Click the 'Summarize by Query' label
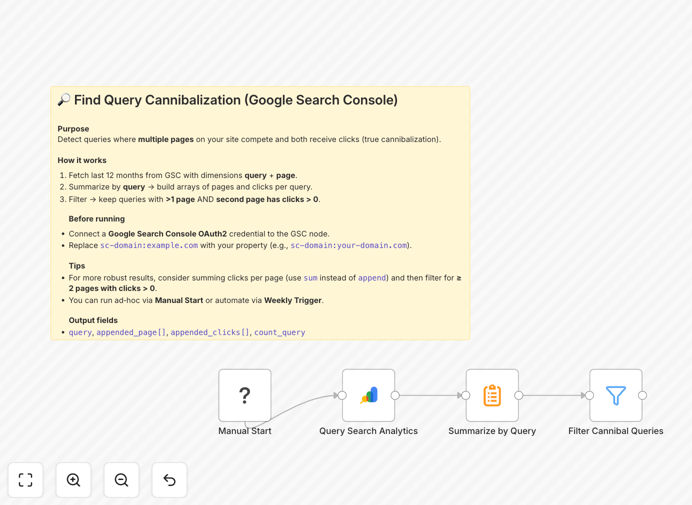 coord(492,431)
